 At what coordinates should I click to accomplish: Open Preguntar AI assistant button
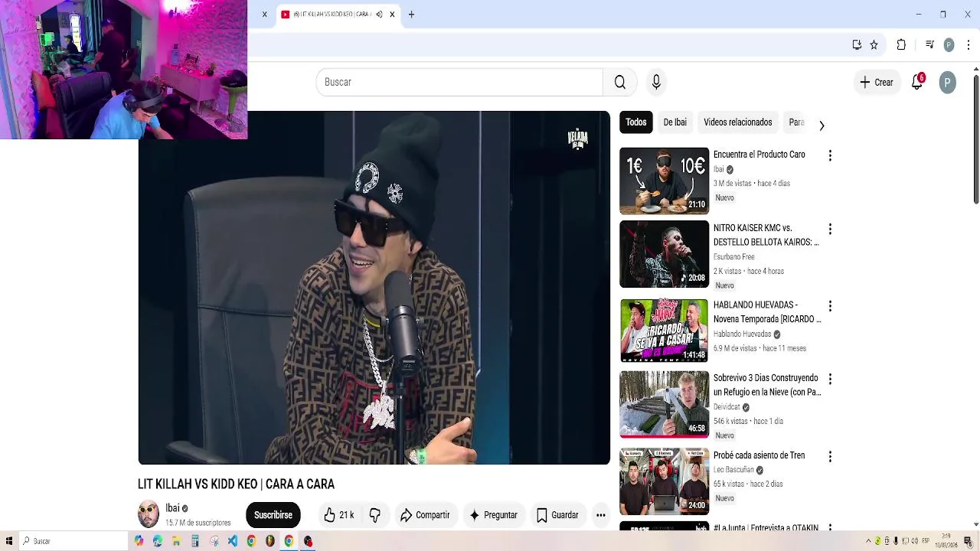[493, 515]
